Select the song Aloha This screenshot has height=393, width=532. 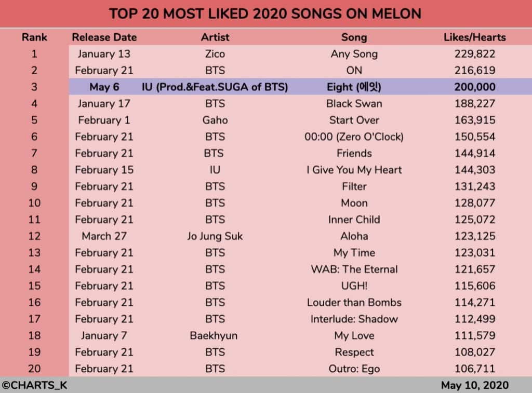354,236
